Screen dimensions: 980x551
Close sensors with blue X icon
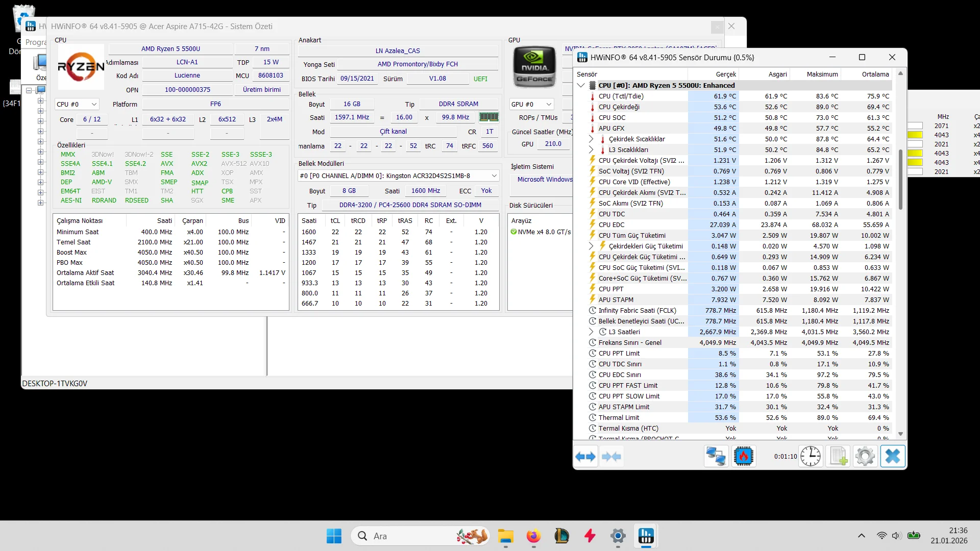pyautogui.click(x=893, y=456)
